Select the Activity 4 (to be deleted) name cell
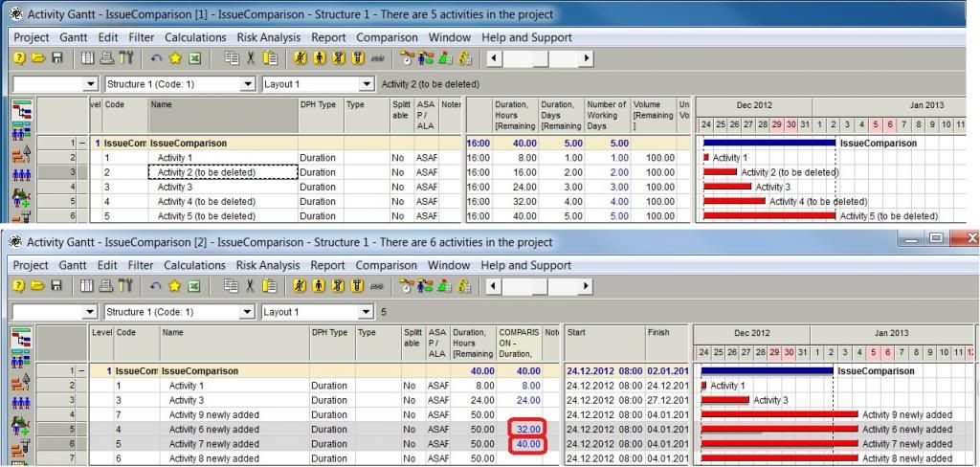The image size is (980, 467). click(223, 201)
